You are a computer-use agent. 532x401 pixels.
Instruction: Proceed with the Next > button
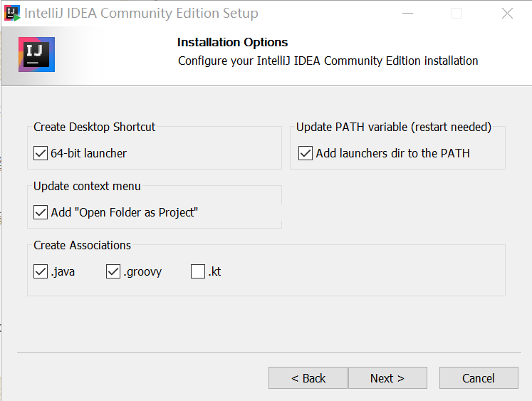tap(387, 378)
